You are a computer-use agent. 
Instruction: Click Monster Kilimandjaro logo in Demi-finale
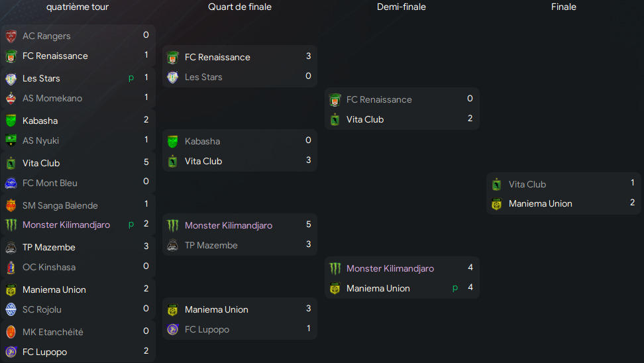tap(335, 268)
